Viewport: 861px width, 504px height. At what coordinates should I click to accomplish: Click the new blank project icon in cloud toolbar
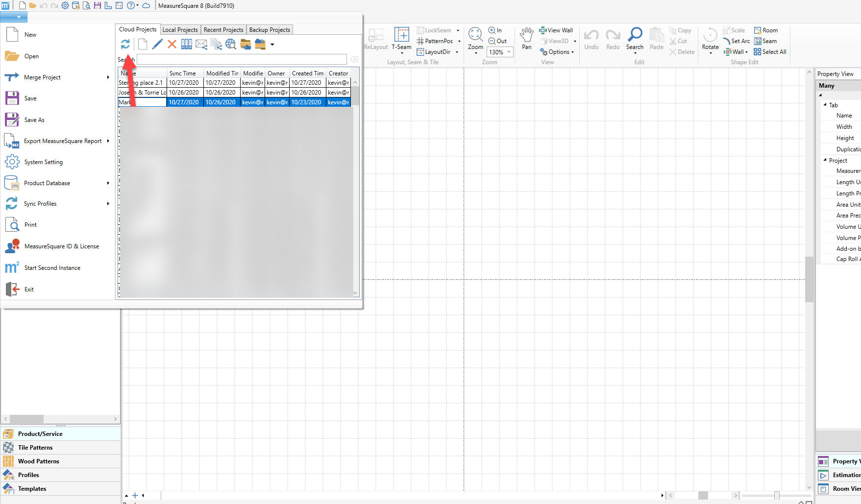point(143,45)
